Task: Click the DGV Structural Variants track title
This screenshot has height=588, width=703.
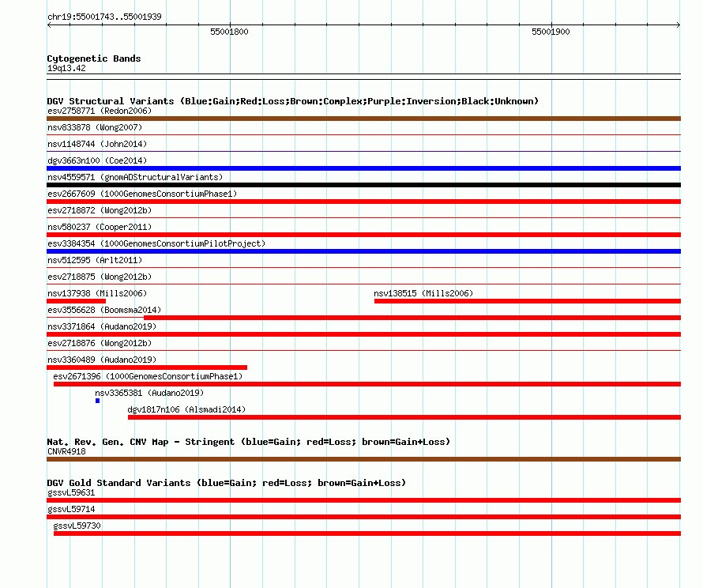Action: (x=293, y=101)
